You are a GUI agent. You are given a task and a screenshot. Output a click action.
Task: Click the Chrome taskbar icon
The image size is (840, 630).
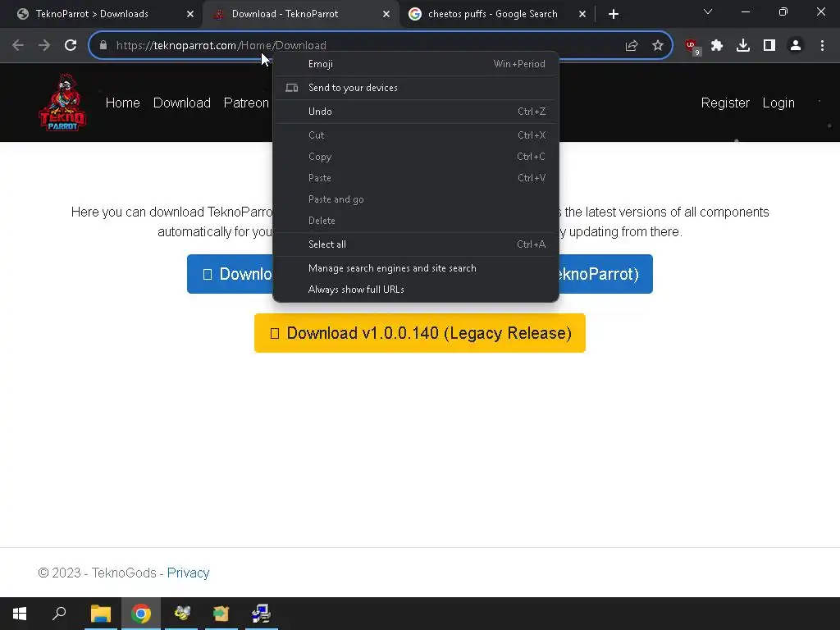[141, 614]
